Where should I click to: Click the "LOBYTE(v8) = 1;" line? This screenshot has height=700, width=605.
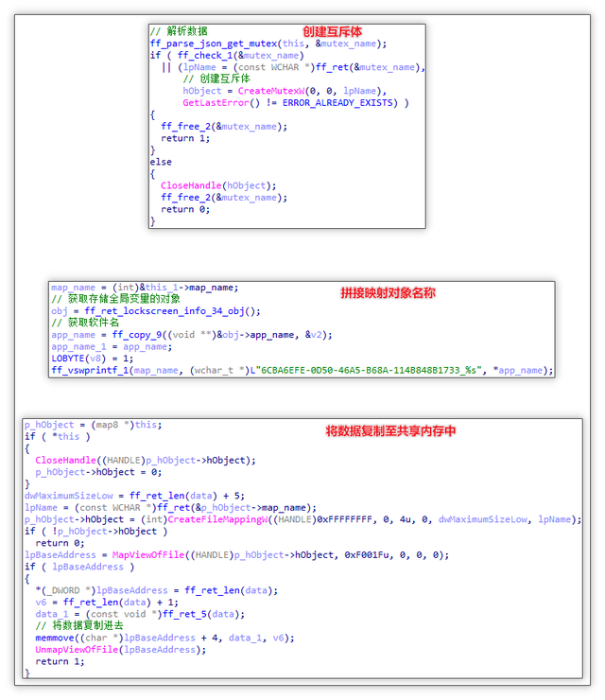(x=92, y=359)
